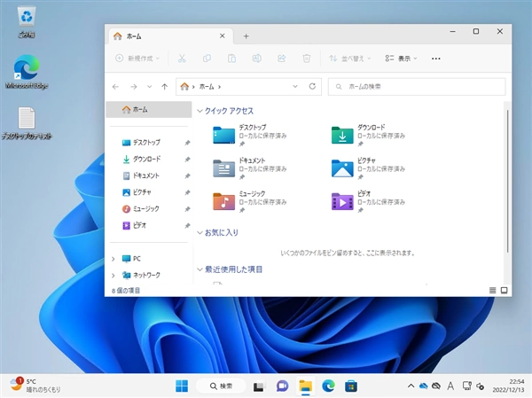Screen dimensions: 532x398
Task: Open the ピクチャ folder in Quick Access
Action: pos(369,168)
